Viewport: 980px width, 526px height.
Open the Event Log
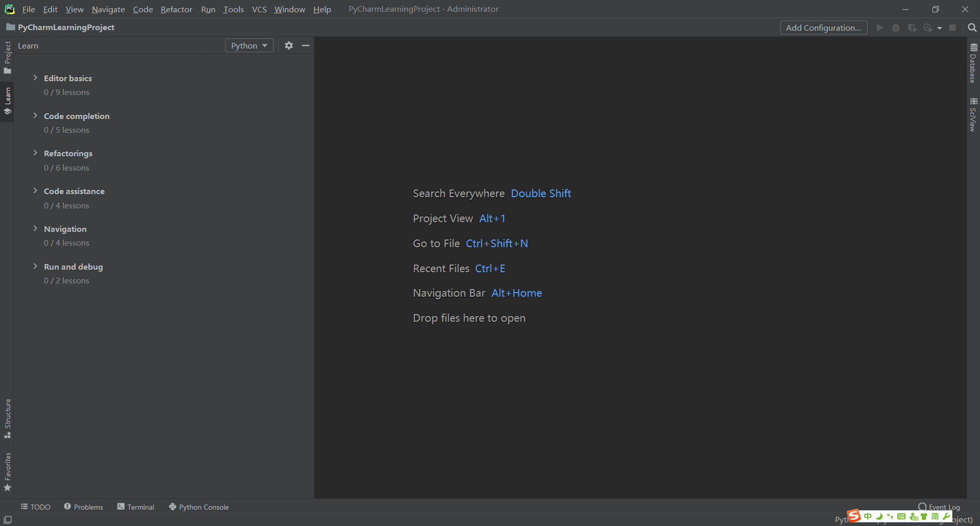[x=939, y=507]
